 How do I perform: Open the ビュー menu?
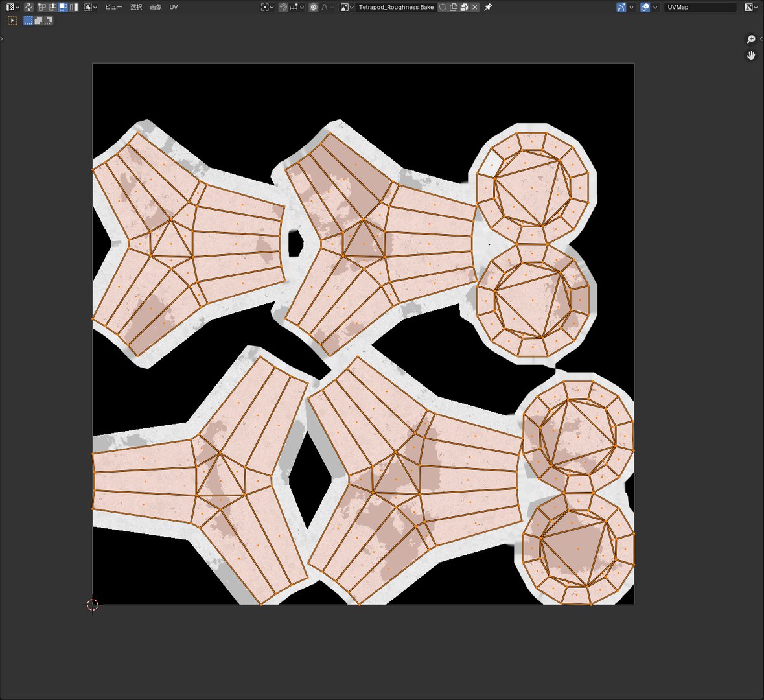113,7
